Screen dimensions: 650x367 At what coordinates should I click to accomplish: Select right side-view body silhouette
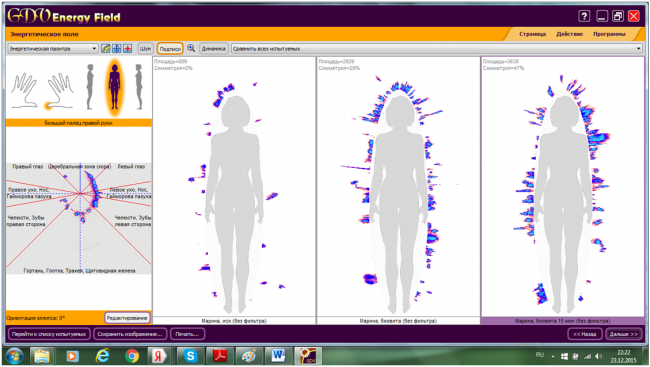click(139, 87)
